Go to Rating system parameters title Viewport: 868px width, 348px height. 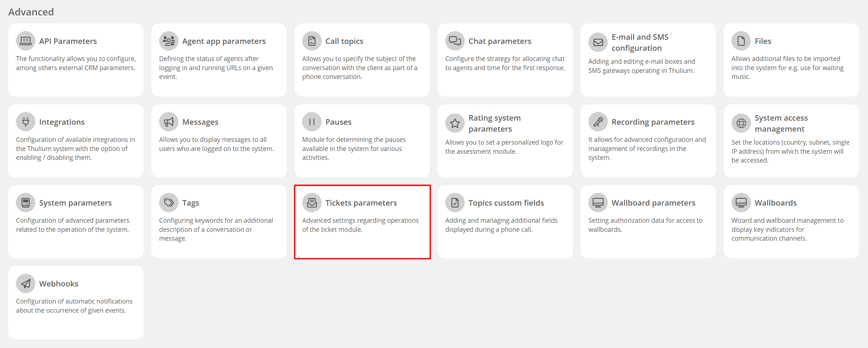pos(494,123)
